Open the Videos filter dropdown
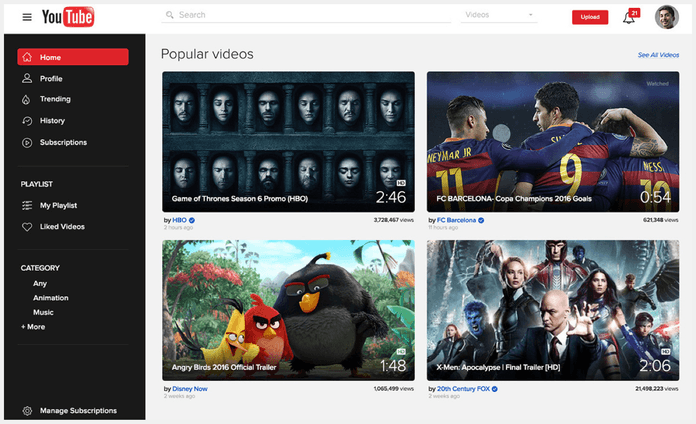 tap(499, 15)
